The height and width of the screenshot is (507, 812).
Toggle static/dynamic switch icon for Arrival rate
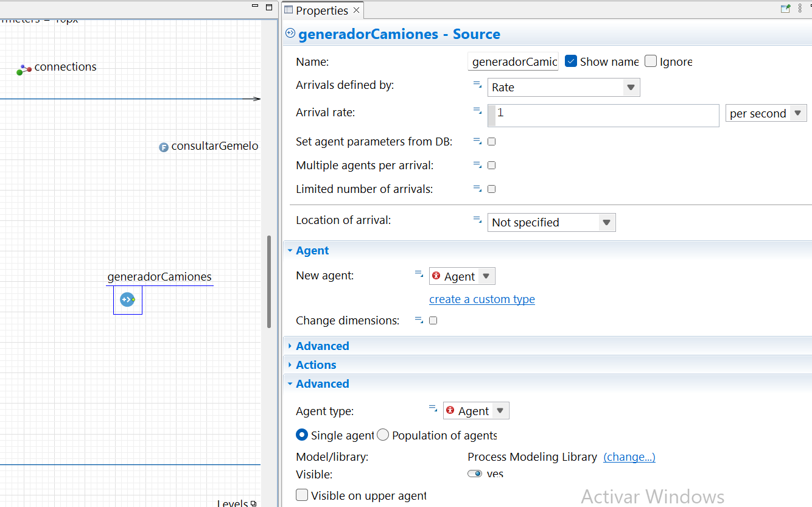478,111
